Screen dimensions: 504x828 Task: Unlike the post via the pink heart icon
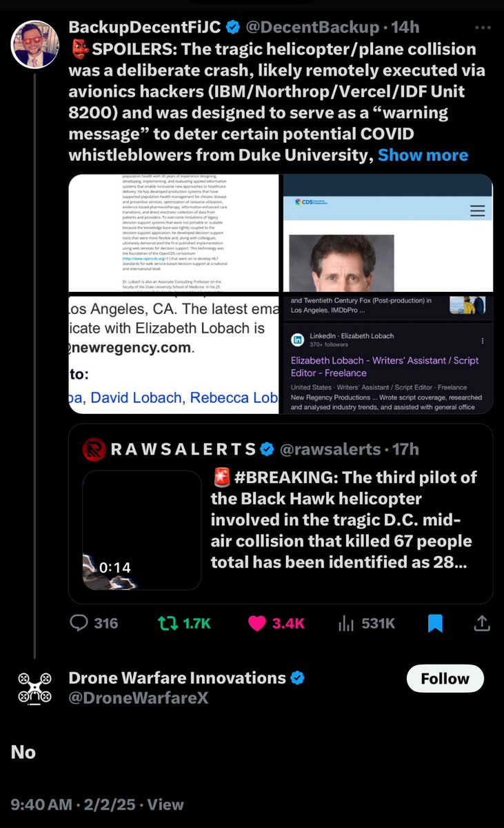[257, 623]
